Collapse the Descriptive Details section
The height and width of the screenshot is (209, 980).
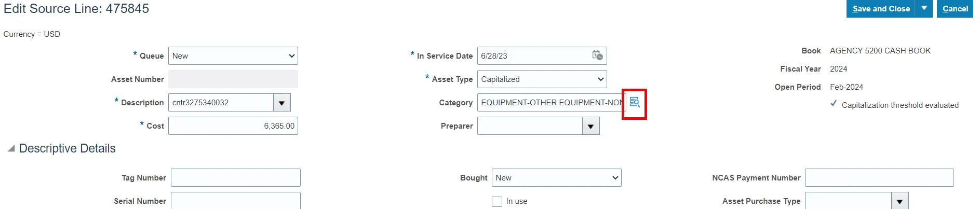point(11,149)
